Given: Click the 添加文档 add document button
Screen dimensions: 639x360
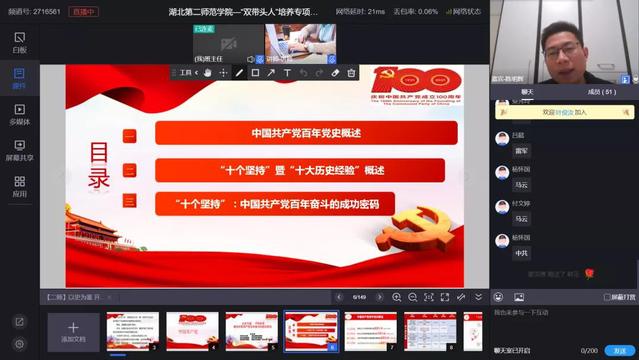Looking at the screenshot, I should 73,332.
